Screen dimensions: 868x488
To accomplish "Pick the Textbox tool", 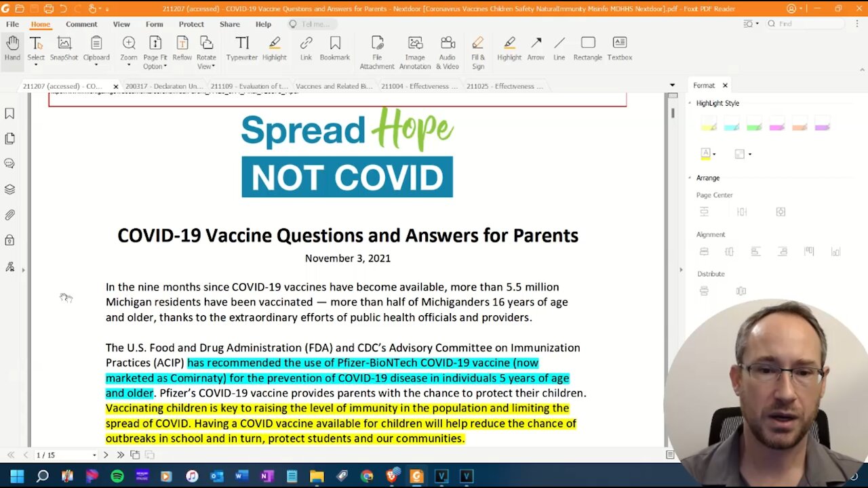I will click(x=620, y=49).
